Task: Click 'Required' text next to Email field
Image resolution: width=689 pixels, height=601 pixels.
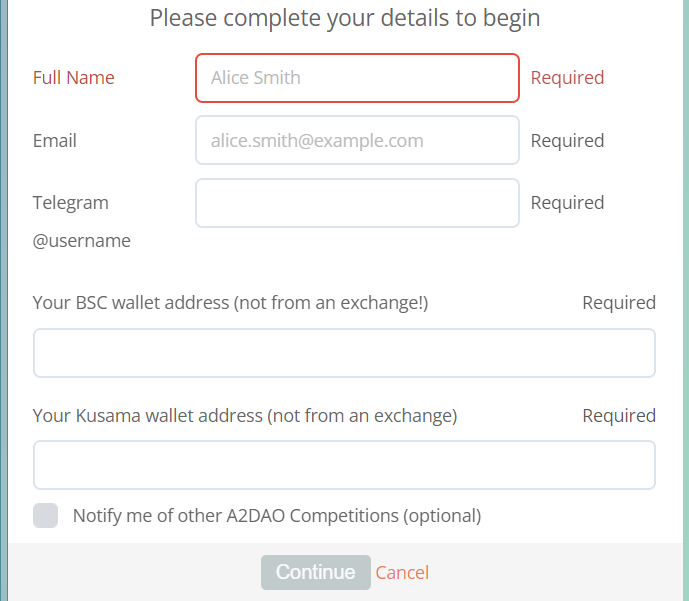Action: click(567, 141)
